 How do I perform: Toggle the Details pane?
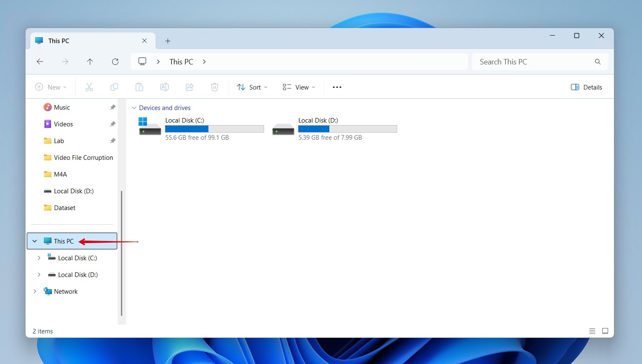tap(586, 87)
